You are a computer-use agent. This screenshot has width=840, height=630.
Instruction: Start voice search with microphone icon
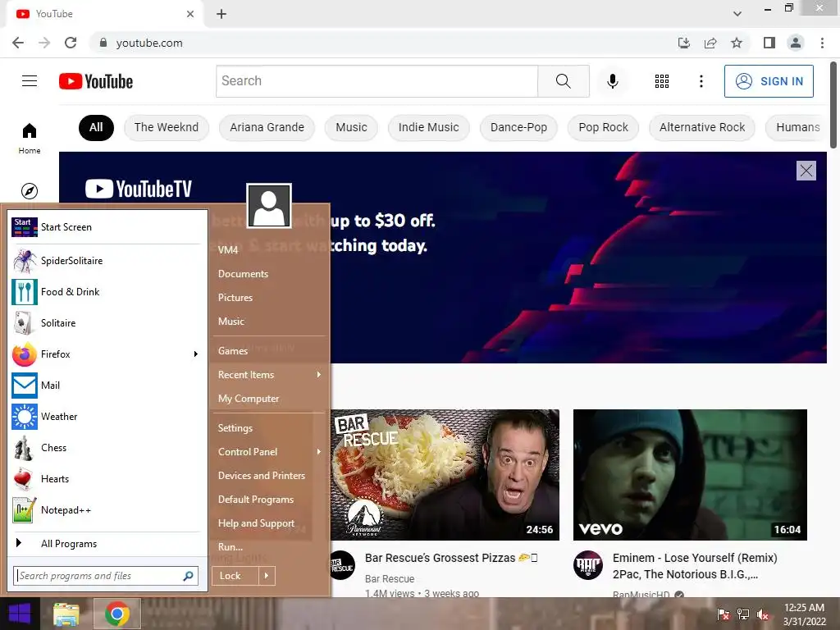612,81
